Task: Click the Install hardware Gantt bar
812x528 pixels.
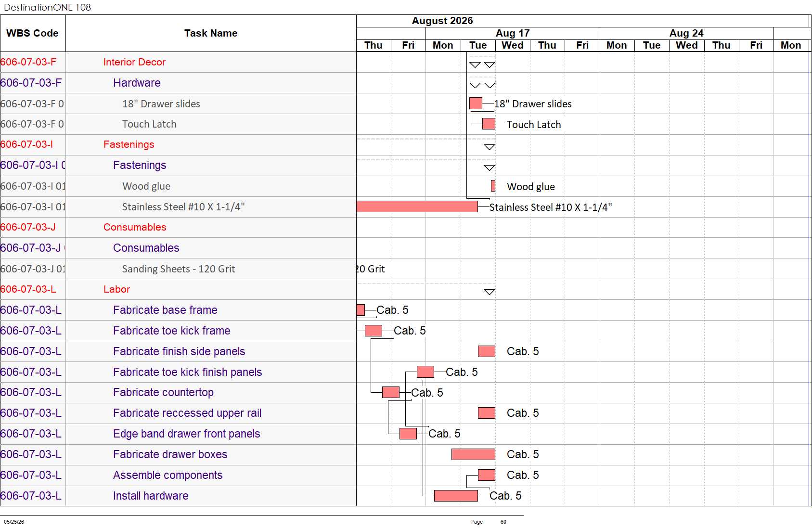Action: [456, 496]
